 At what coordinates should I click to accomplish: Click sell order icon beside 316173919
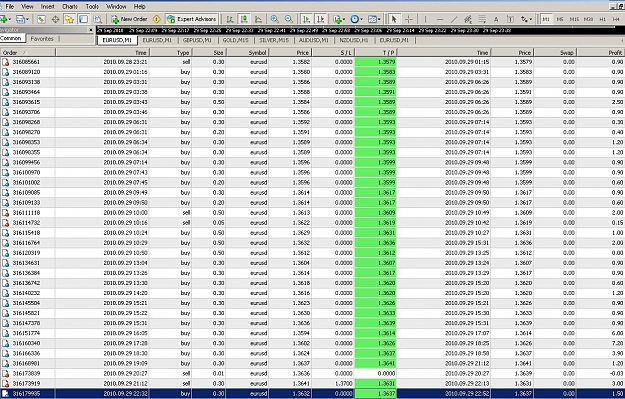pos(6,383)
